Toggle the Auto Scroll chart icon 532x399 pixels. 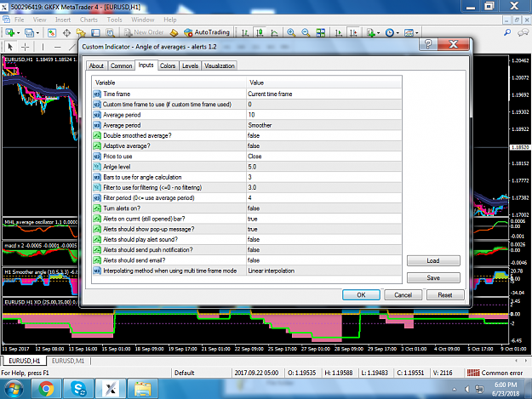338,32
